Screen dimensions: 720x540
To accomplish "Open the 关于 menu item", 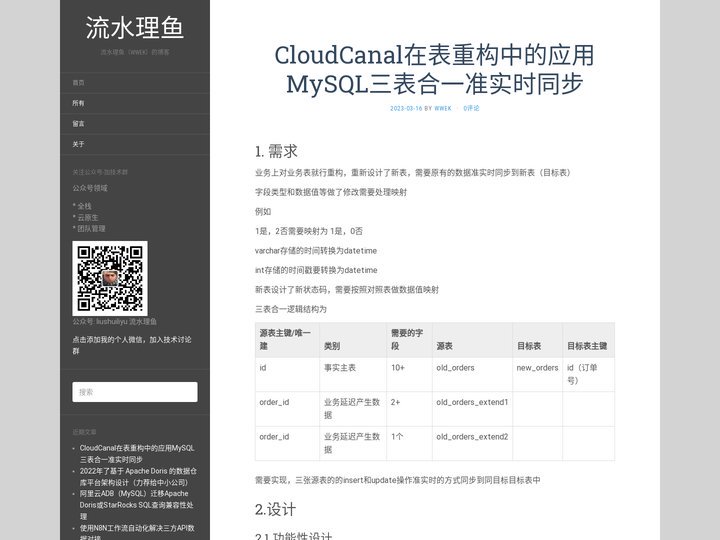I will 78,144.
